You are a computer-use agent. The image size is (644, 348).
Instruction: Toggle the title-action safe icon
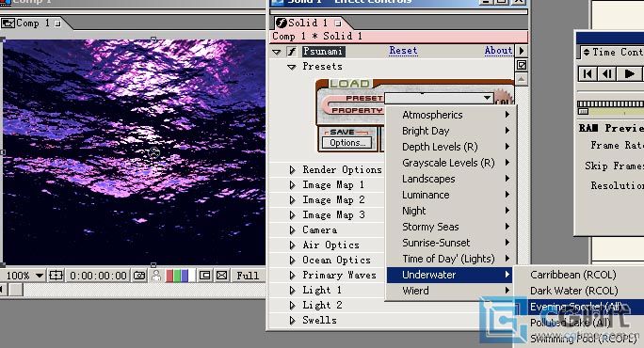coord(56,276)
